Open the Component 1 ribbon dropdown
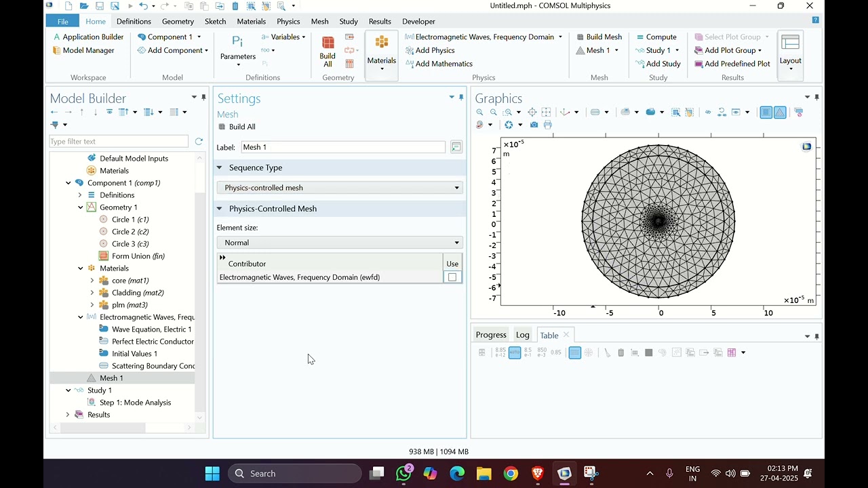 pyautogui.click(x=169, y=37)
